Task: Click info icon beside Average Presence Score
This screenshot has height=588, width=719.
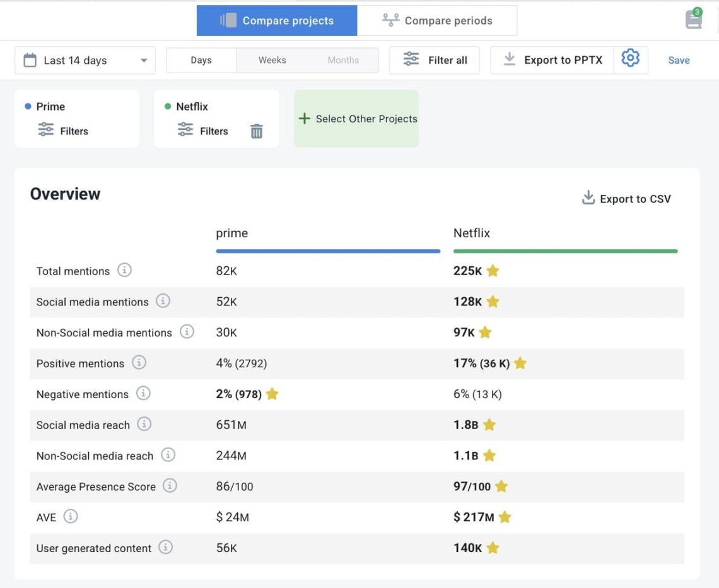Action: [x=170, y=486]
